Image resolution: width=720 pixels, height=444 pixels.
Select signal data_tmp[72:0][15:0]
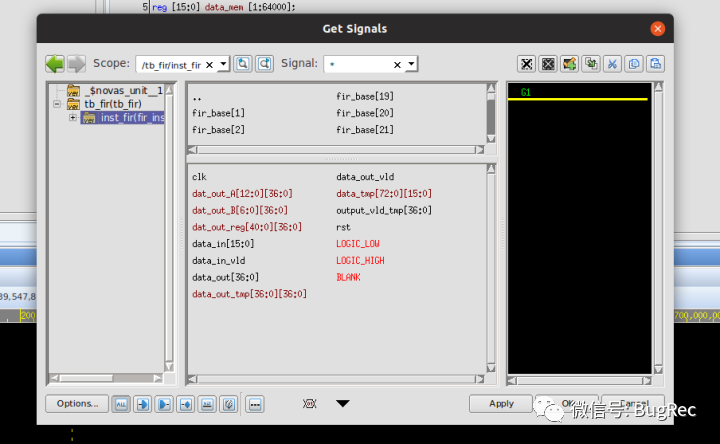[384, 193]
